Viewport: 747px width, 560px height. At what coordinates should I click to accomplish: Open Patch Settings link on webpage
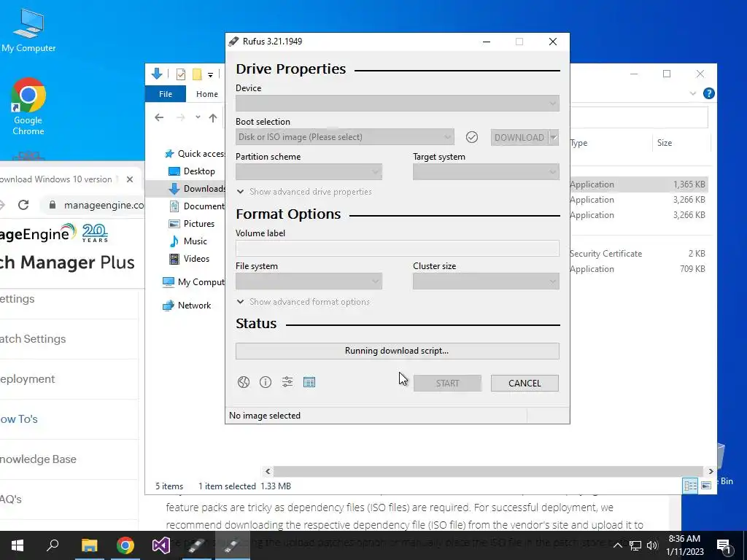click(x=33, y=339)
